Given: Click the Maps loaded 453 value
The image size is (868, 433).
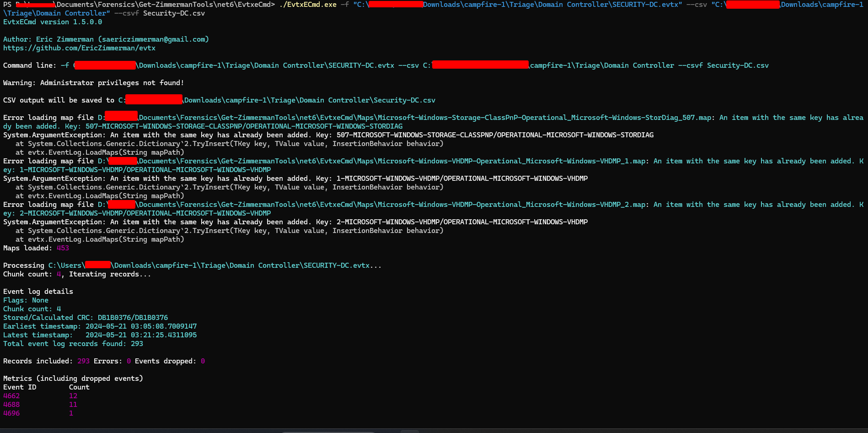Looking at the screenshot, I should pyautogui.click(x=63, y=248).
